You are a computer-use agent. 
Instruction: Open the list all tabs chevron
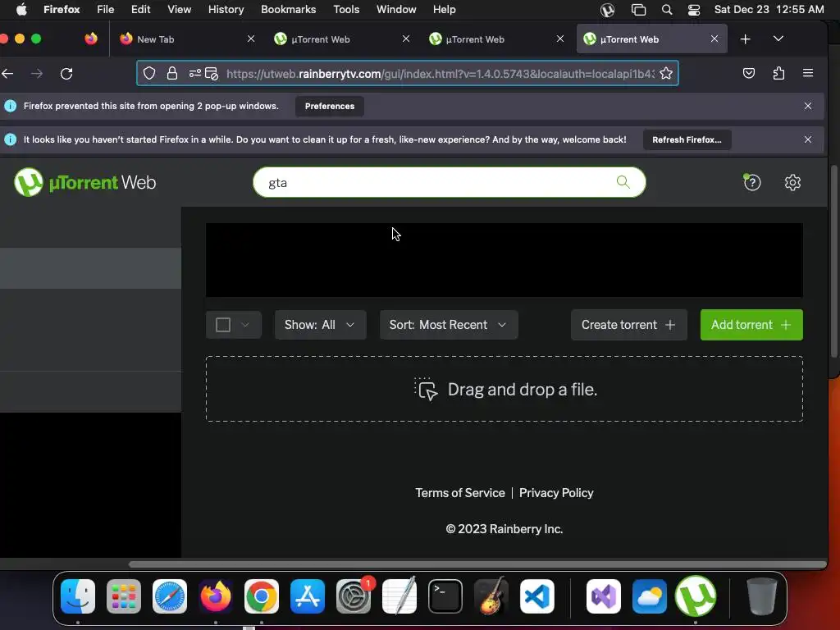coord(778,39)
